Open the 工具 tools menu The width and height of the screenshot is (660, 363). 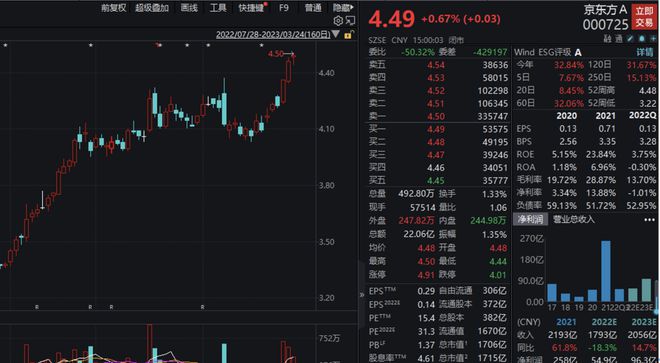pyautogui.click(x=218, y=8)
